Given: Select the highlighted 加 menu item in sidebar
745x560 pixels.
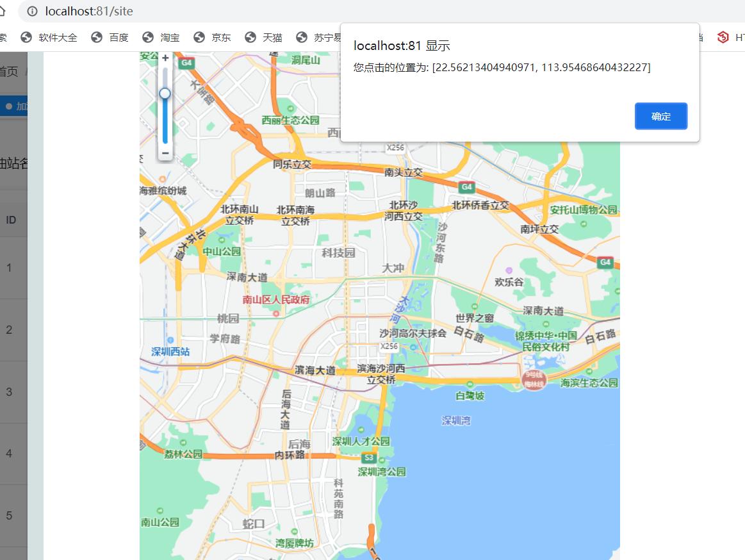Looking at the screenshot, I should click(14, 106).
